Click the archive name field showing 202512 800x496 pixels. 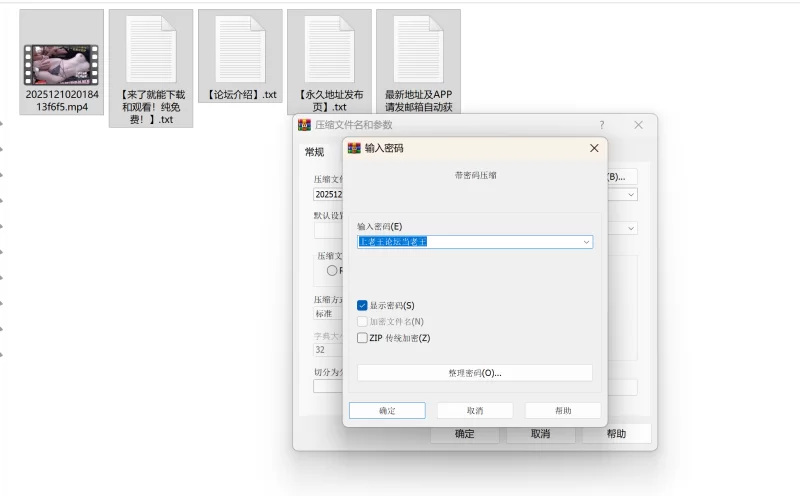(x=328, y=194)
